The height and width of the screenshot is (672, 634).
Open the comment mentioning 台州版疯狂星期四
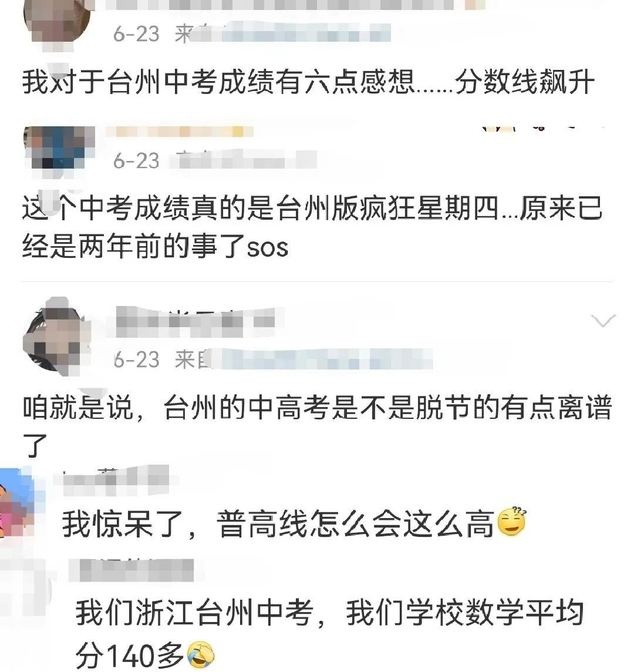point(313,227)
